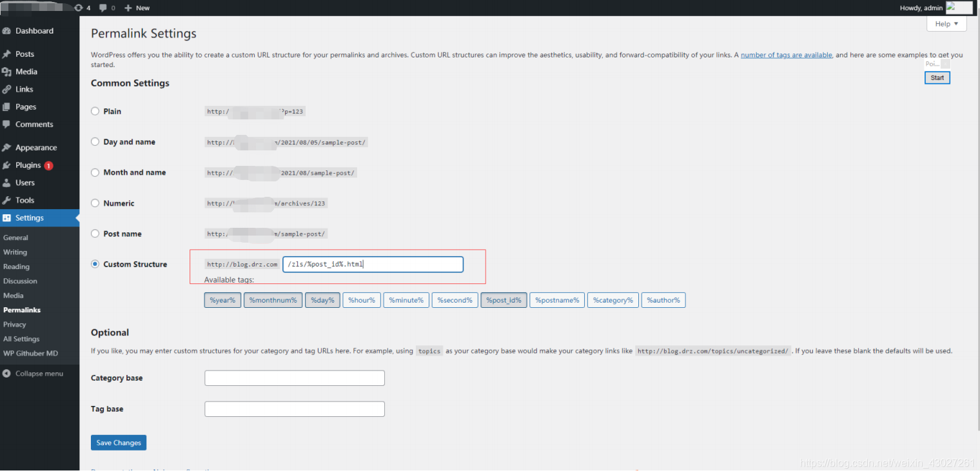Click the Save Changes button

coord(119,443)
